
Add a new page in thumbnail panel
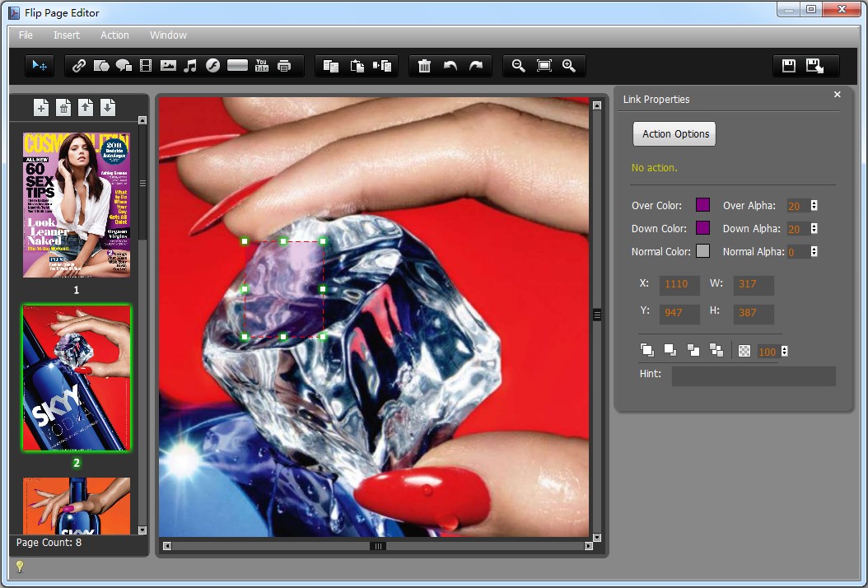(x=41, y=107)
